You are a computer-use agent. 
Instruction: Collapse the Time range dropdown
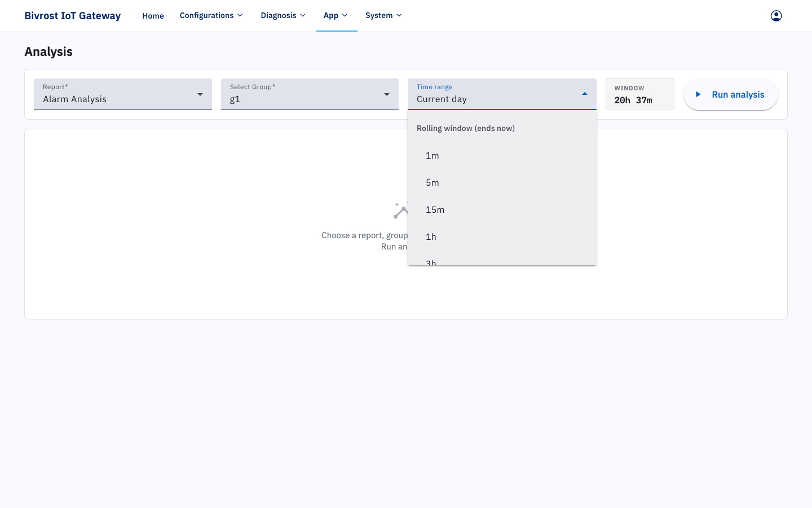(x=502, y=94)
